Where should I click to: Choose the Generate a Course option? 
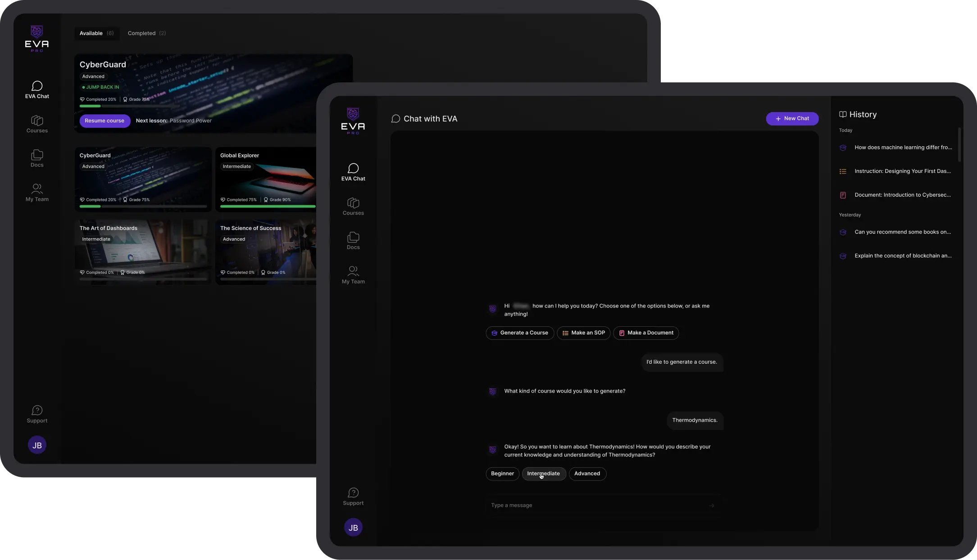pyautogui.click(x=519, y=333)
